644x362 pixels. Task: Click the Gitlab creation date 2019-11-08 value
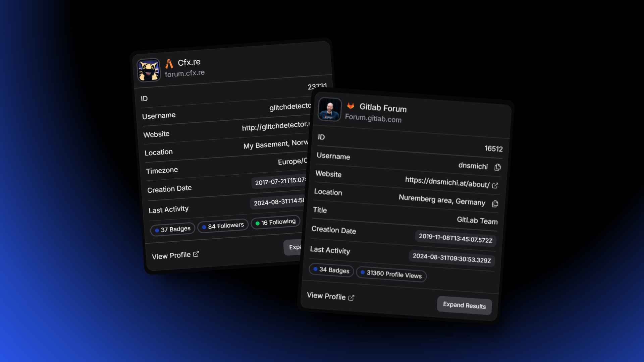coord(455,238)
